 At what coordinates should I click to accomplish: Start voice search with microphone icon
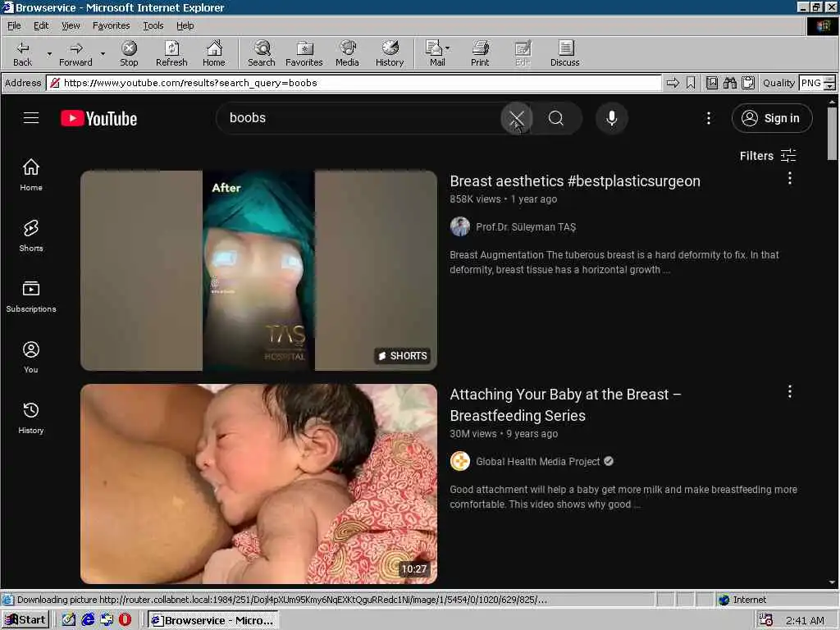point(612,118)
